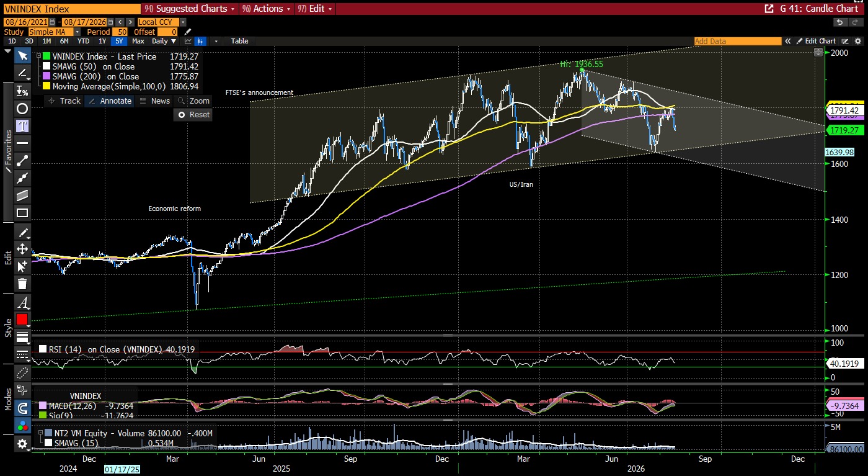Click the three-color circles mode icon
The image size is (868, 476).
tap(22, 426)
